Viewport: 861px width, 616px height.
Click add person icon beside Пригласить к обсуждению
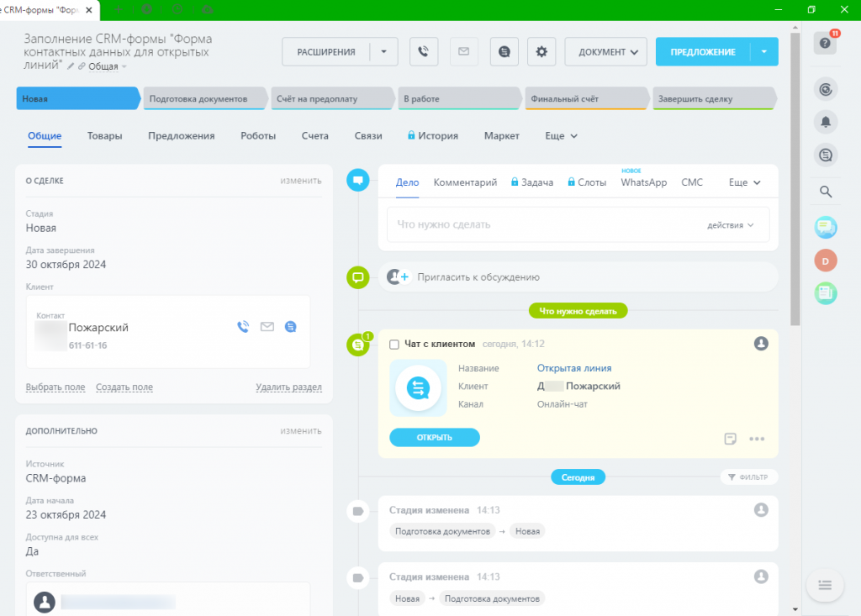(x=398, y=276)
